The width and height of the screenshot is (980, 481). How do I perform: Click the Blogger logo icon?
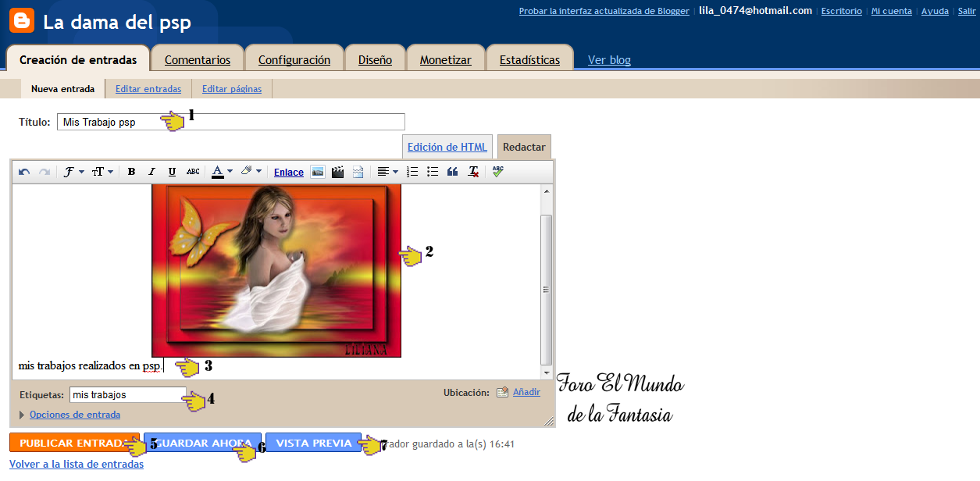coord(22,21)
